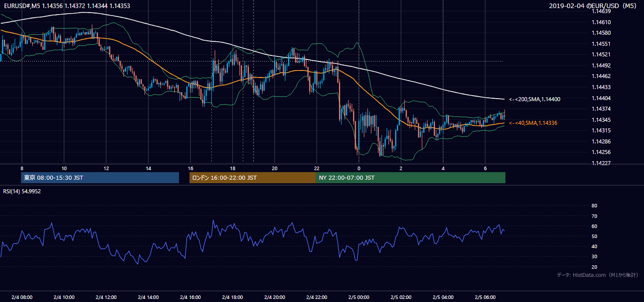Select the 2/4 20:00 time axis label
Screen dimensions: 644x302
(x=274, y=297)
